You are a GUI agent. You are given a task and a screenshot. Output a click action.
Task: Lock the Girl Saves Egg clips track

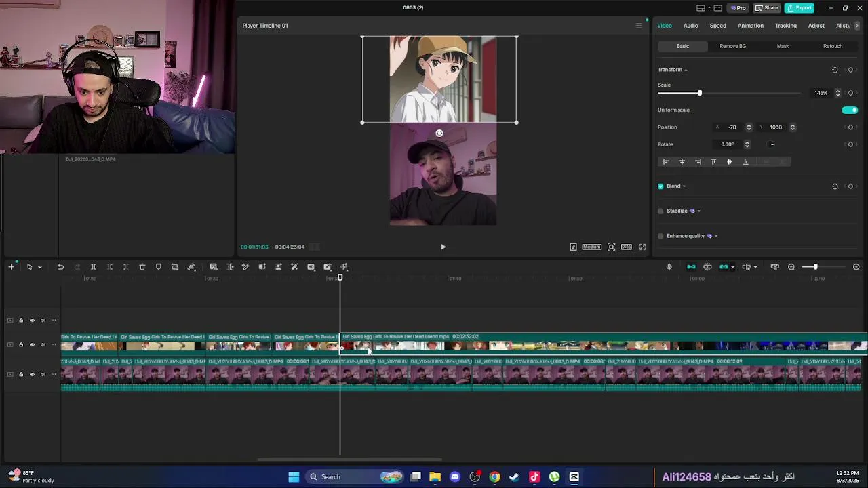(x=21, y=345)
